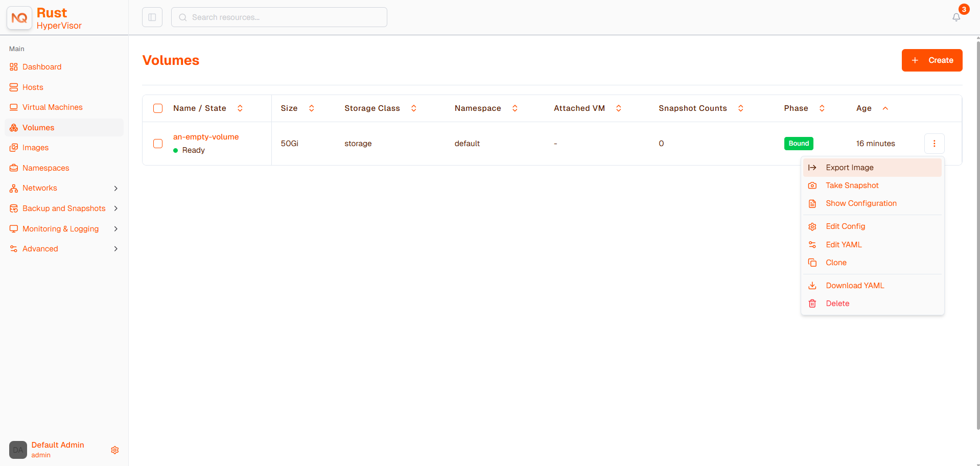Select Show Configuration menu entry
Screen dimensions: 980x466
tap(873, 203)
